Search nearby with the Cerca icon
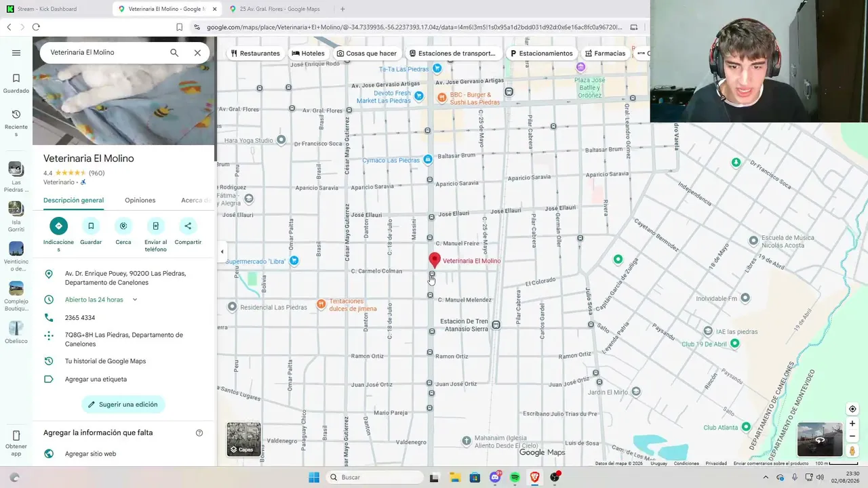Viewport: 868px width, 488px height. pos(123,226)
